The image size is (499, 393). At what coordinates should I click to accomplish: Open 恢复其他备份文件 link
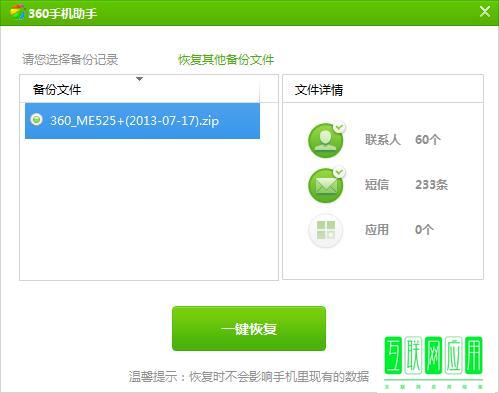(x=226, y=60)
